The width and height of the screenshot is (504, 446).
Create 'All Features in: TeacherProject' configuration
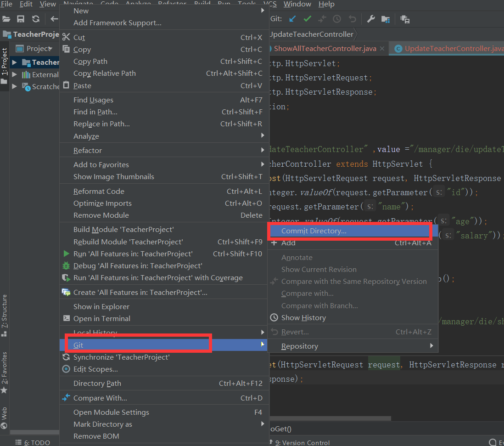pos(164,292)
